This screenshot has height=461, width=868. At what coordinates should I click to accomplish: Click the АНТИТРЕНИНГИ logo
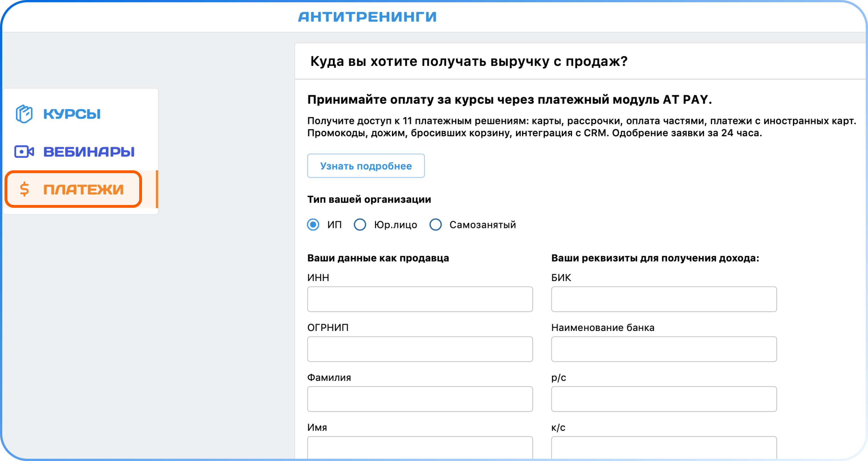(367, 17)
